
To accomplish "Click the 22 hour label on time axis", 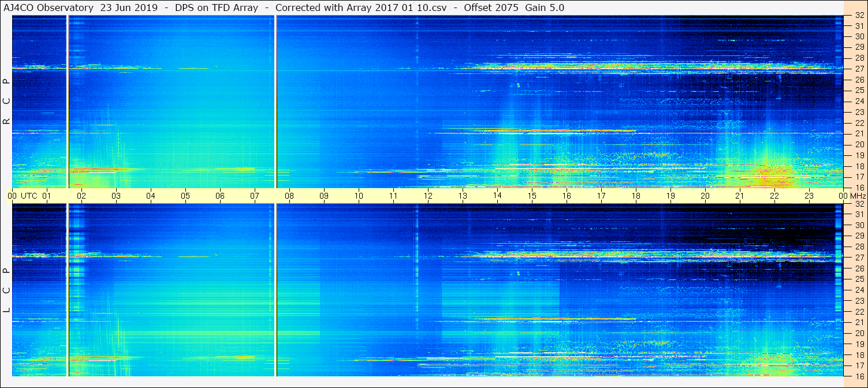I will pyautogui.click(x=774, y=196).
